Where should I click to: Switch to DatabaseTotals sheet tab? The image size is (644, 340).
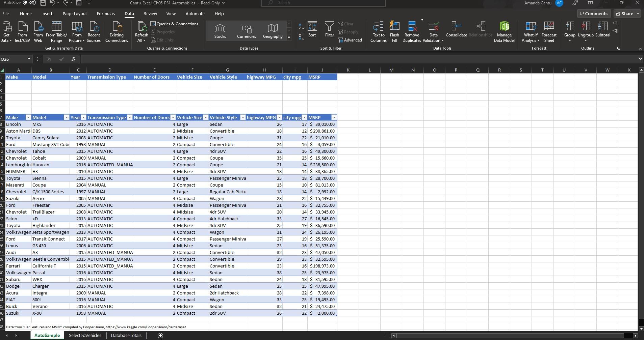[x=126, y=336]
